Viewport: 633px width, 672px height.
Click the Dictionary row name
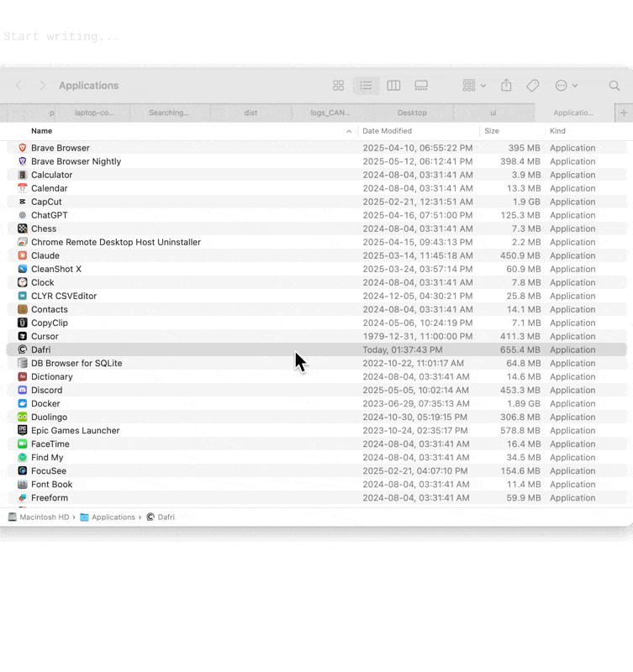52,376
